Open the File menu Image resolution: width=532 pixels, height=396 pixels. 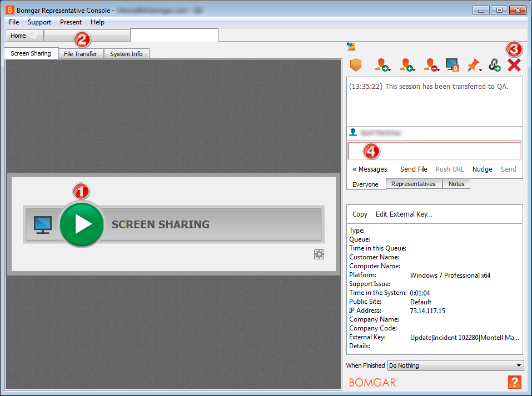tap(14, 22)
